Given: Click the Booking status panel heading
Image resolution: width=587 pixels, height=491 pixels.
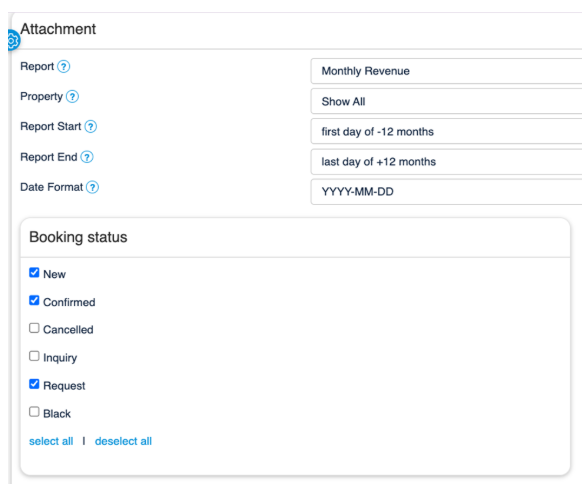Looking at the screenshot, I should (x=78, y=237).
